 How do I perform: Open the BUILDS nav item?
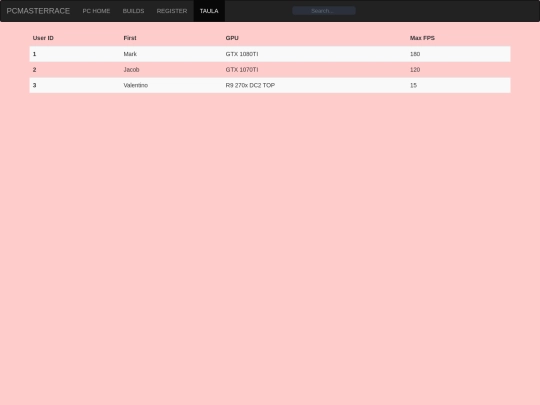pos(133,11)
